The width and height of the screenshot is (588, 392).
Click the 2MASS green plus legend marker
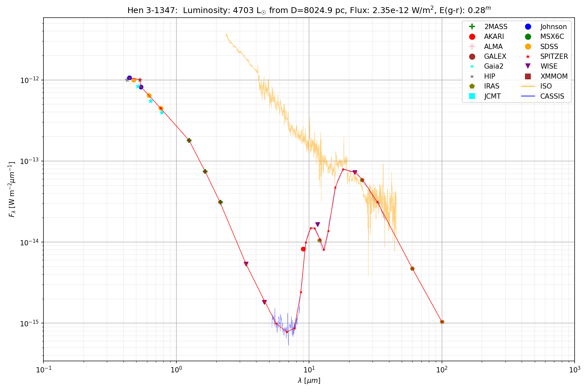coord(472,27)
